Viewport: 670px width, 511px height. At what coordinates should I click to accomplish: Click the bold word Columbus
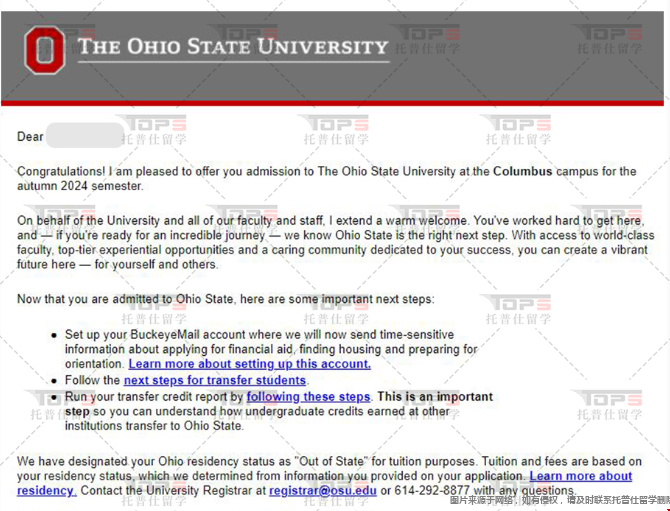(523, 171)
